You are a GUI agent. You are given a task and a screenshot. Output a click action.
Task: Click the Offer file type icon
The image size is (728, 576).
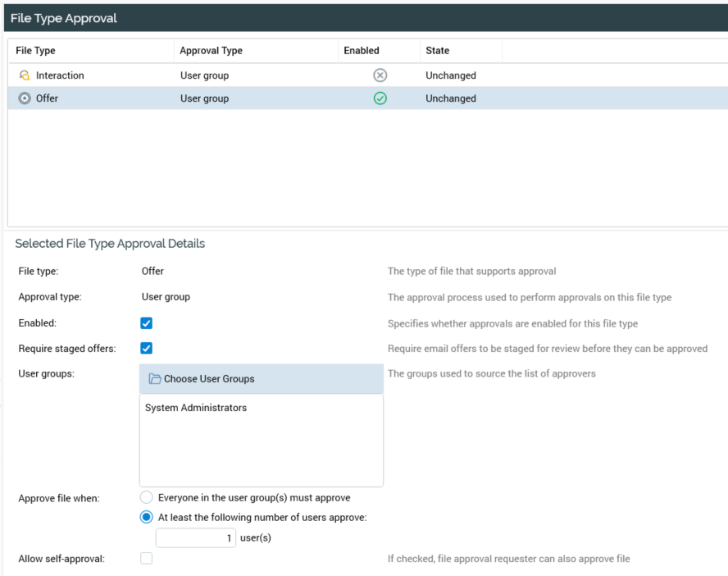pyautogui.click(x=25, y=98)
